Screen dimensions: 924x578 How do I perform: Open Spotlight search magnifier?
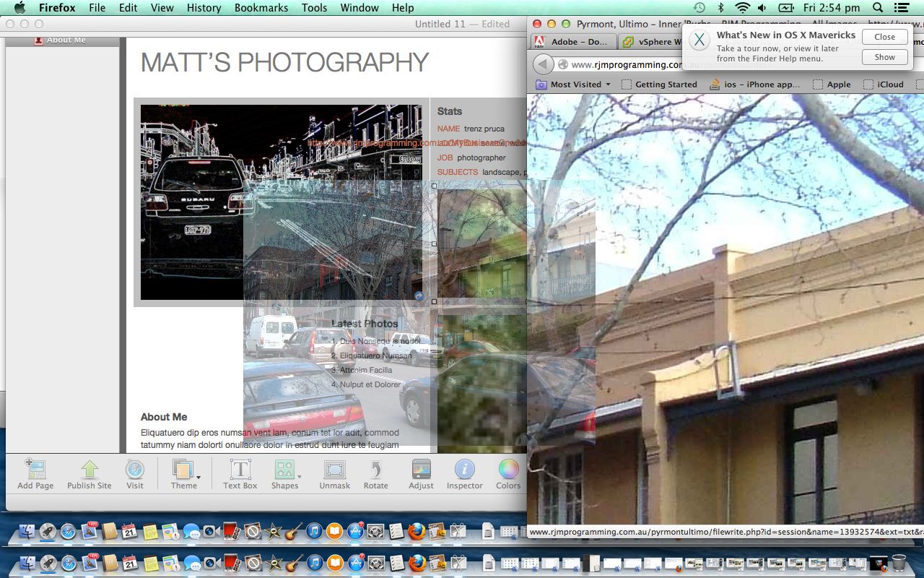pos(878,8)
